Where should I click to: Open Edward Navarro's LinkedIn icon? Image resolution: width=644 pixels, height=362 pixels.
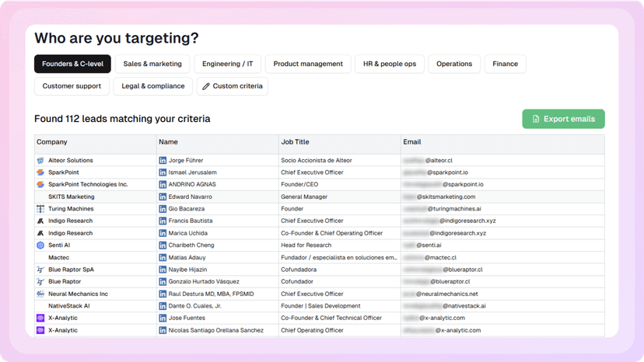coord(163,197)
